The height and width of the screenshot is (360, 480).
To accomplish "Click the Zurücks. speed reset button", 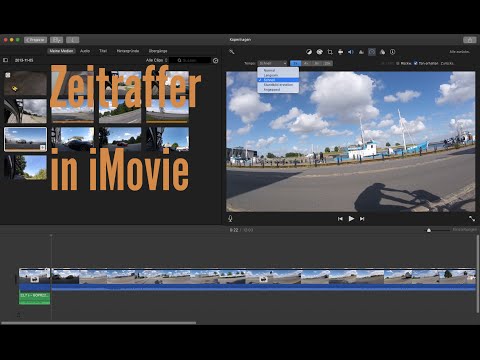I will [x=447, y=63].
